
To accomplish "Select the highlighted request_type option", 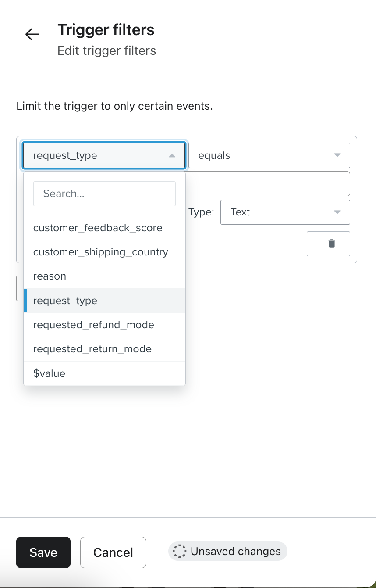I will coord(104,301).
